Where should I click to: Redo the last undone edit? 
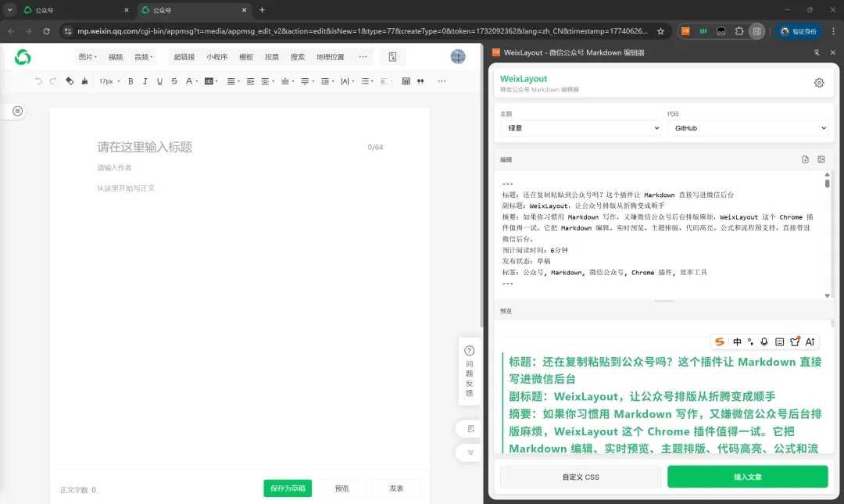click(x=53, y=81)
